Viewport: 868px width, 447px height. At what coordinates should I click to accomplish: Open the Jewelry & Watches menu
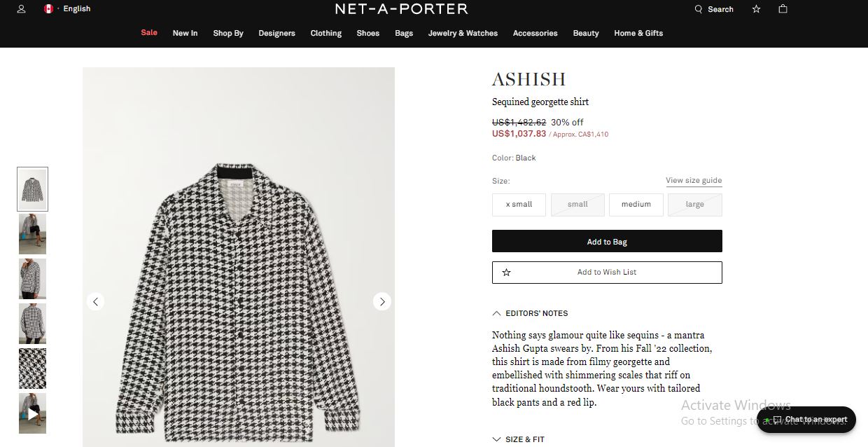click(x=463, y=33)
